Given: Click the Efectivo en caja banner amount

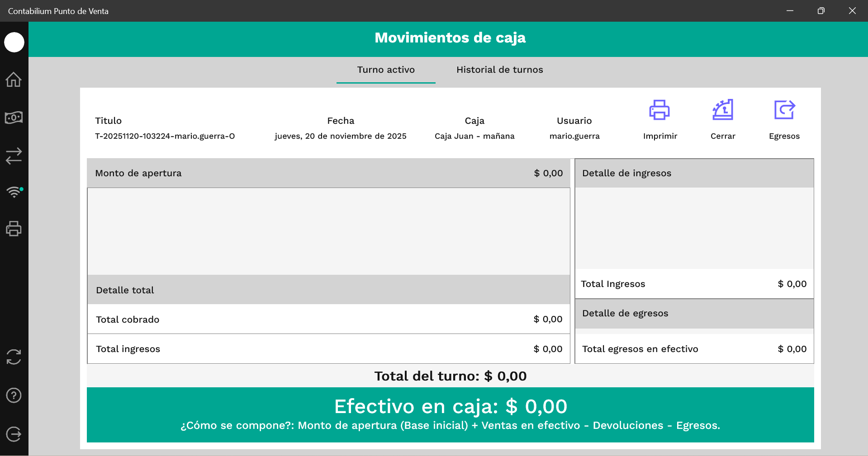Looking at the screenshot, I should click(536, 406).
